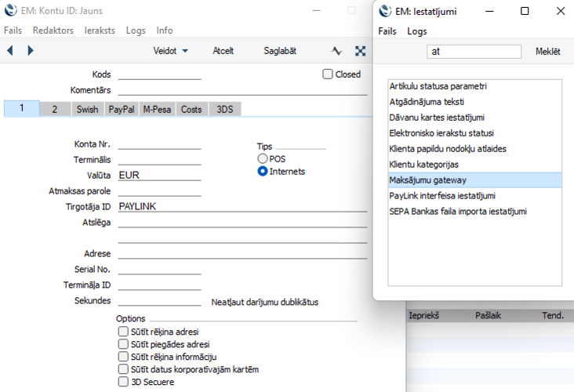Tick the 3D Secuere checkbox
Viewport: 574px width, 392px height.
[x=123, y=382]
